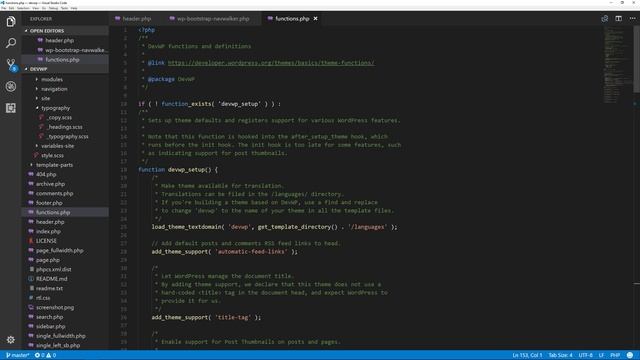Change the PHP language mode
The width and height of the screenshot is (640, 360).
(x=615, y=355)
